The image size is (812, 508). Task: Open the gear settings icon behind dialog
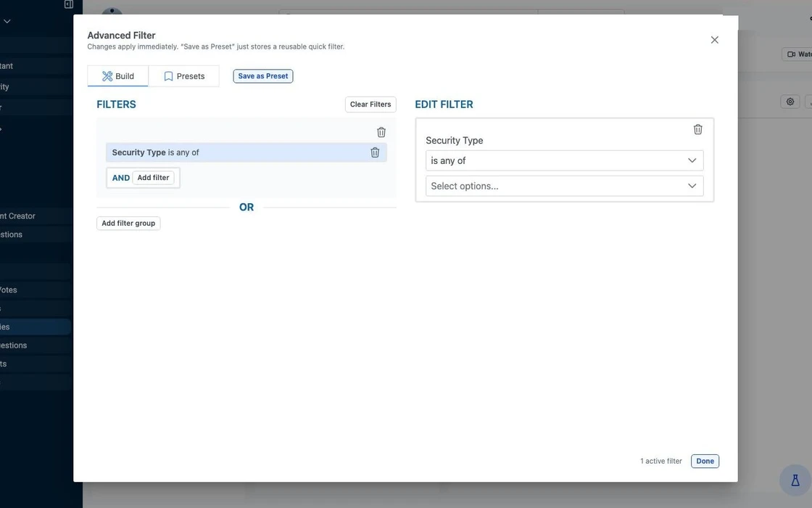click(x=790, y=102)
